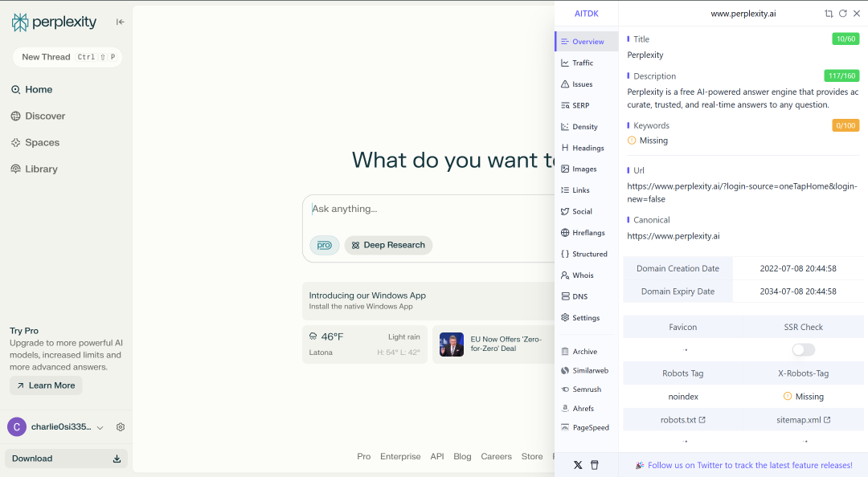Open the Images tab
868x477 pixels.
point(586,169)
